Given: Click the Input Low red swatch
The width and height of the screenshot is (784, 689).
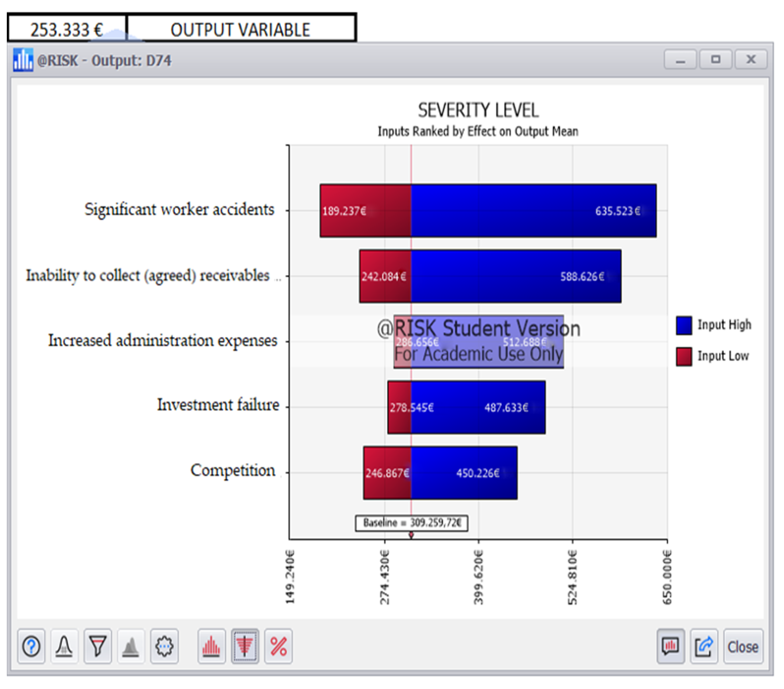Looking at the screenshot, I should click(x=684, y=356).
